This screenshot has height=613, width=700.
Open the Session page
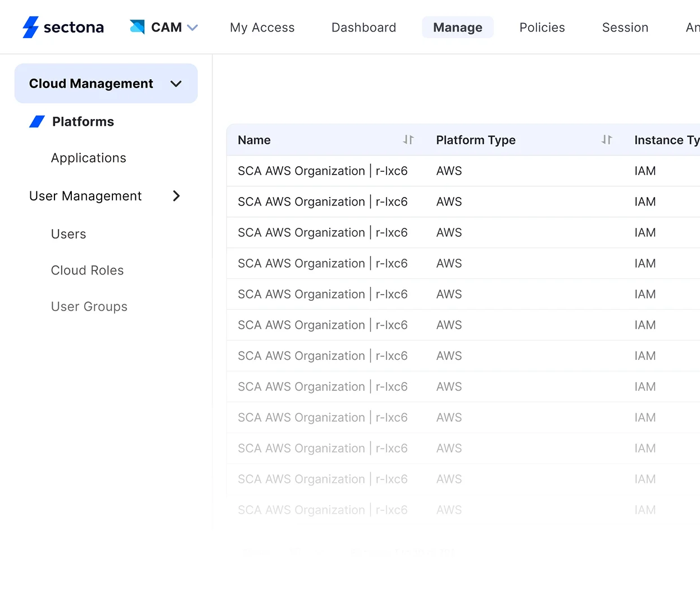tap(625, 27)
